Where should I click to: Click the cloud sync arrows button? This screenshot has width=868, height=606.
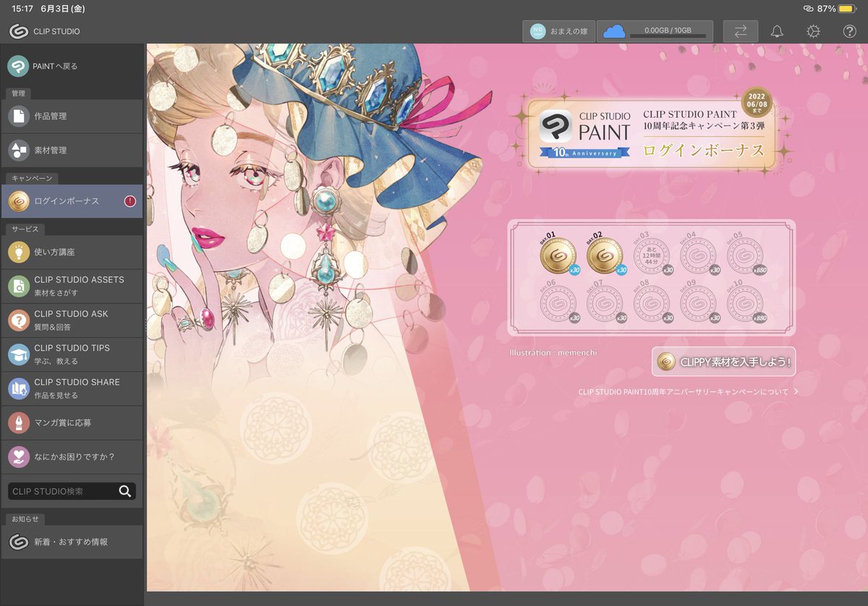point(741,31)
